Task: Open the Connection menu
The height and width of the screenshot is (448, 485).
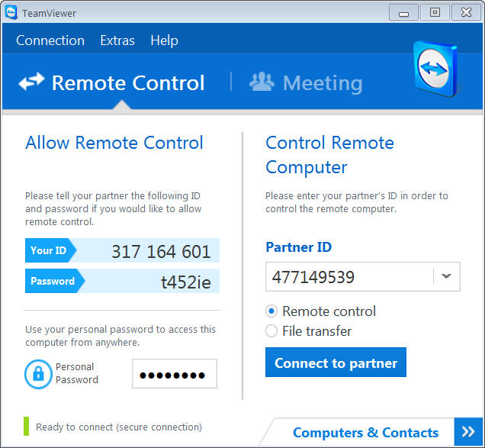Action: [50, 40]
